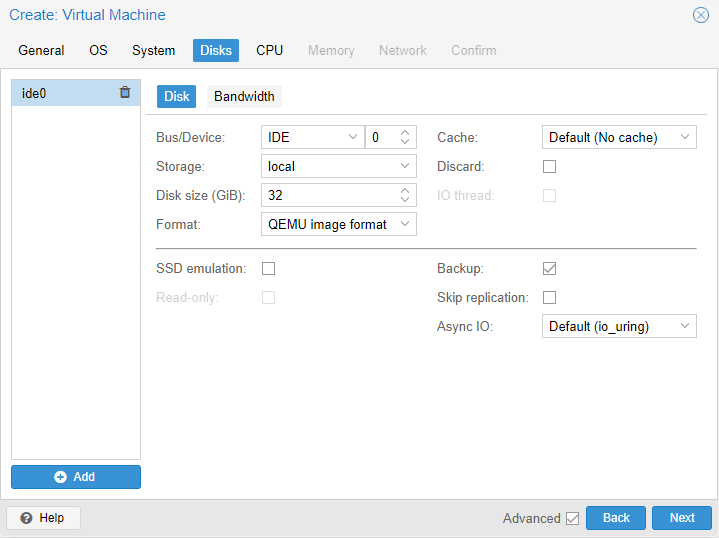Open the Cache mode dropdown
Viewport: 719px width, 538px height.
click(684, 138)
